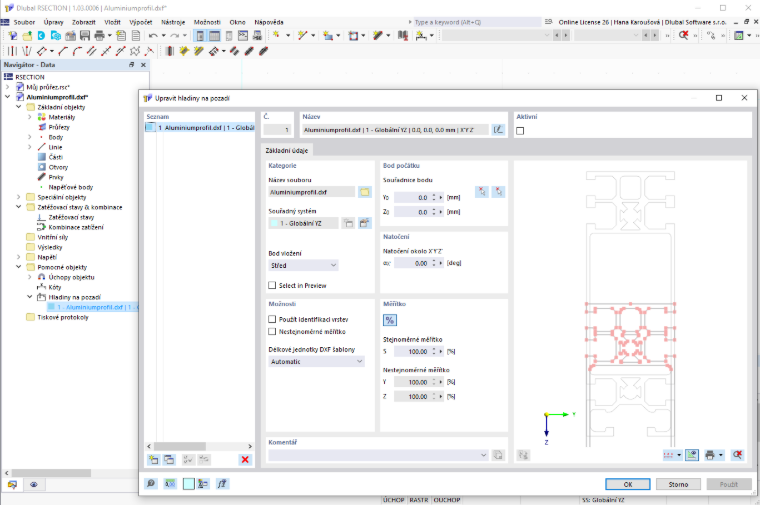Click the search icon at dialog bottom
The width and height of the screenshot is (760, 505).
[151, 483]
